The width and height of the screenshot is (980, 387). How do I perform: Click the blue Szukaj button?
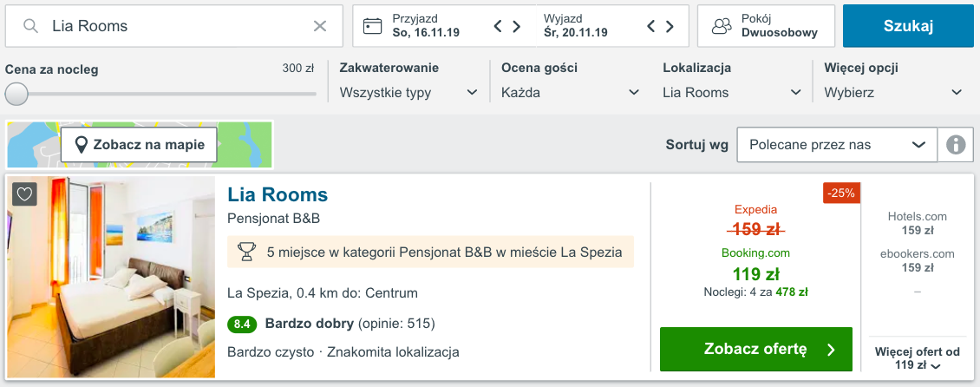point(908,26)
